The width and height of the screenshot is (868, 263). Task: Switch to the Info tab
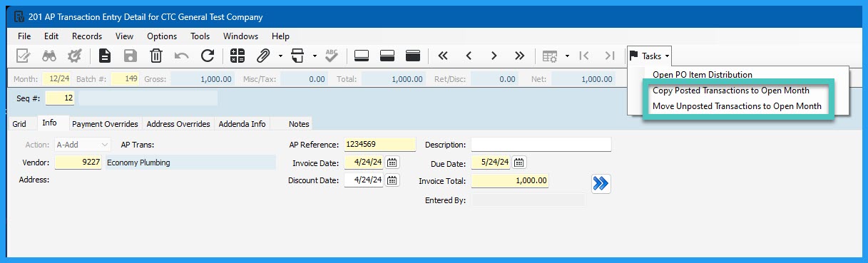[49, 123]
